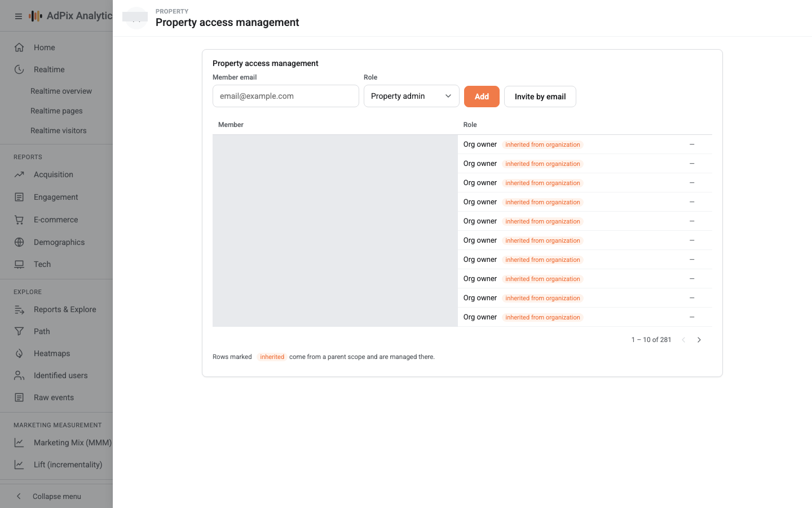
Task: Click the Home icon in sidebar
Action: click(x=19, y=47)
